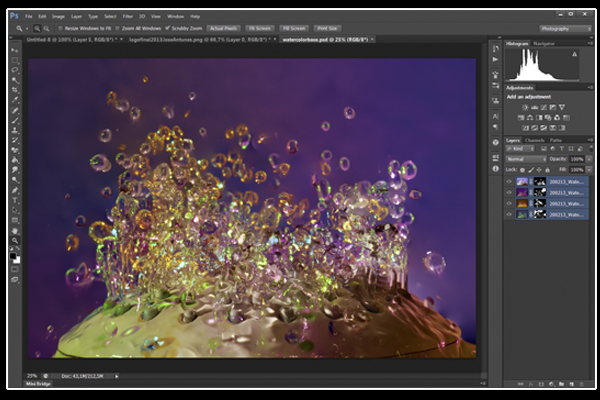Select the Smudge tool
The height and width of the screenshot is (400, 600).
(x=15, y=170)
